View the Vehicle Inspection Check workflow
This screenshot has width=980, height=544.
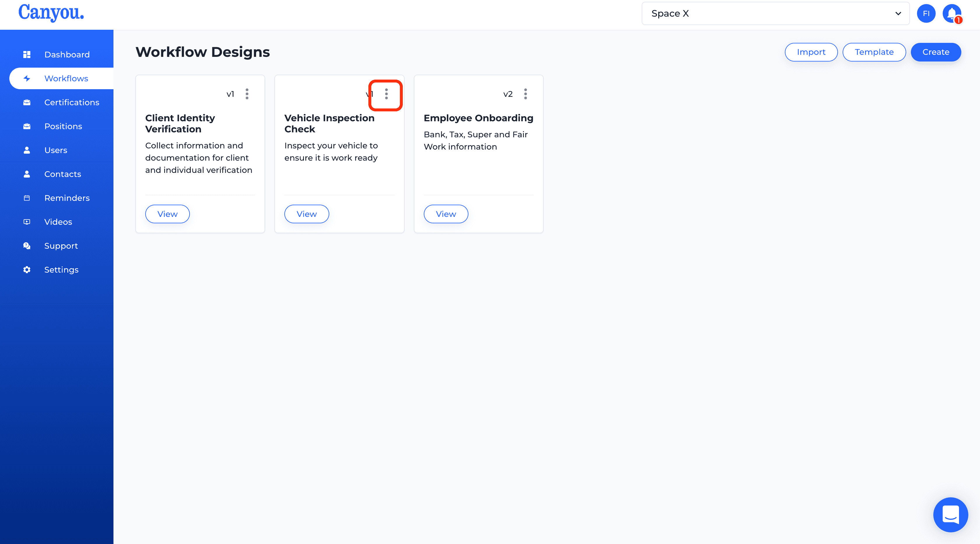pos(306,214)
